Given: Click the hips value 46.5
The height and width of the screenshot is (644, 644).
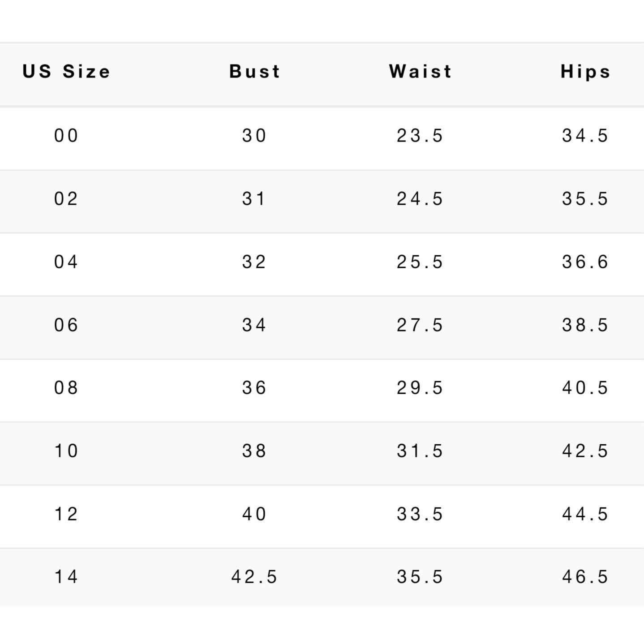Looking at the screenshot, I should (x=585, y=577).
